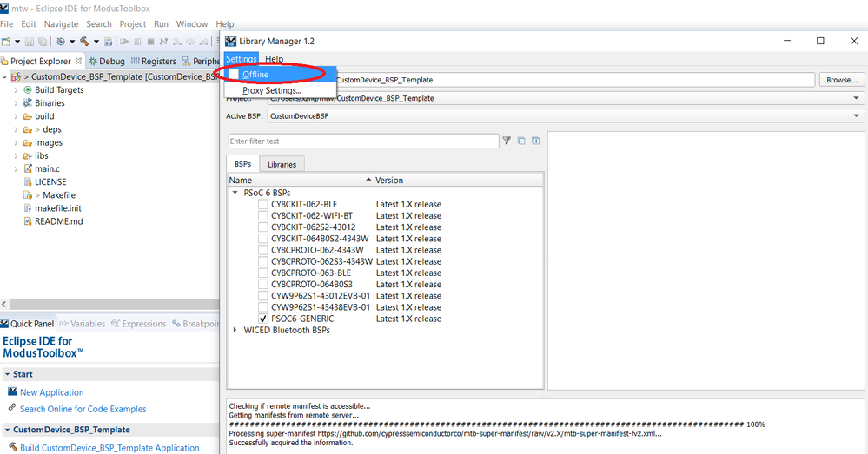868x454 pixels.
Task: Click Build CustomDevice_BSP_Template Application link
Action: [109, 447]
